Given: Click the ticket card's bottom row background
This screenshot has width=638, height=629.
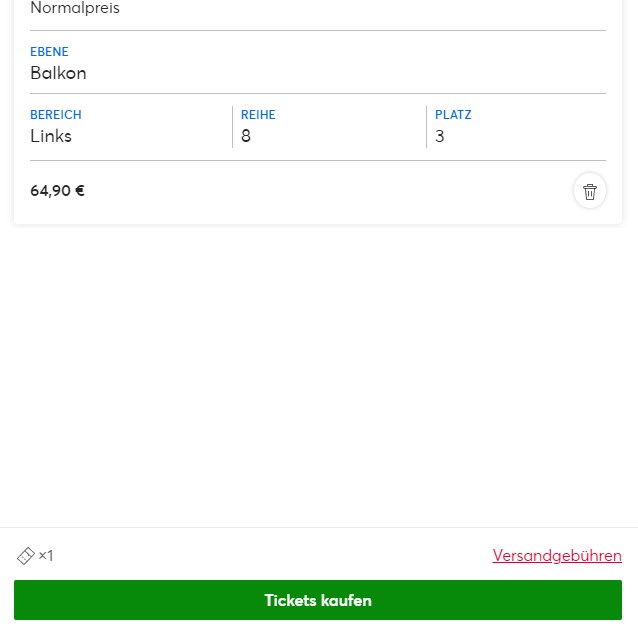Looking at the screenshot, I should point(318,192).
